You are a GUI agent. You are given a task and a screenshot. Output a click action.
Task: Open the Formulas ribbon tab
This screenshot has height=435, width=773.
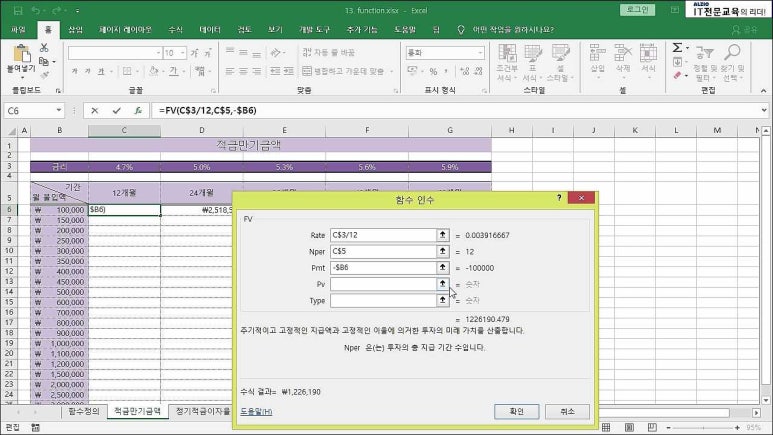point(176,30)
